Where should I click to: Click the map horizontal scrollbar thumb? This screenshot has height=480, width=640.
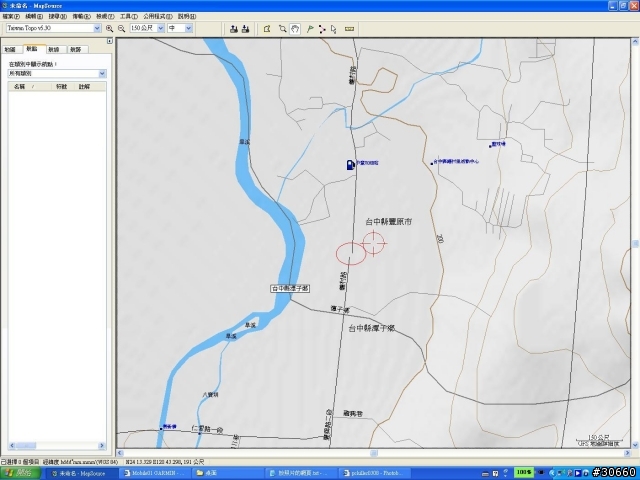click(x=373, y=453)
